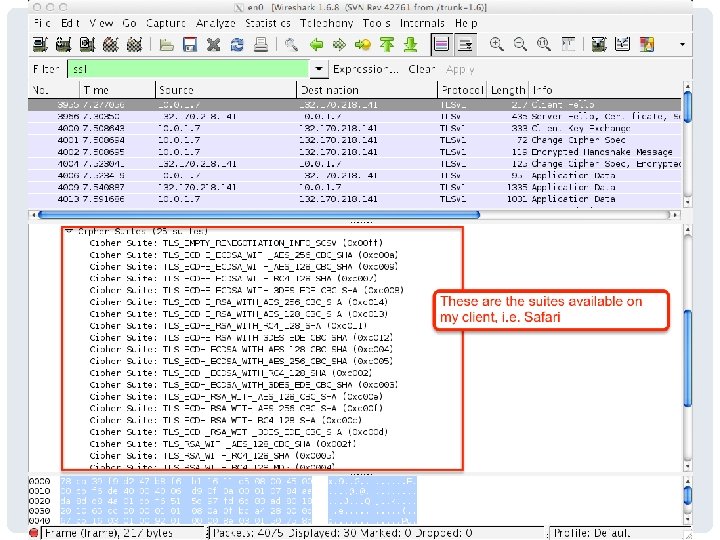This screenshot has width=720, height=540.
Task: Zoom in toolbar icon
Action: click(496, 45)
